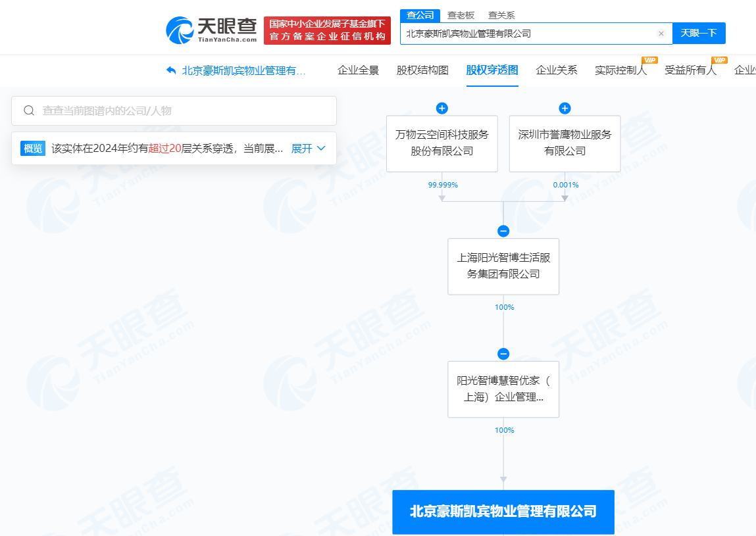The height and width of the screenshot is (536, 756).
Task: Select the 北京豪斯凯宾物业管理有限公司 node
Action: [x=503, y=512]
